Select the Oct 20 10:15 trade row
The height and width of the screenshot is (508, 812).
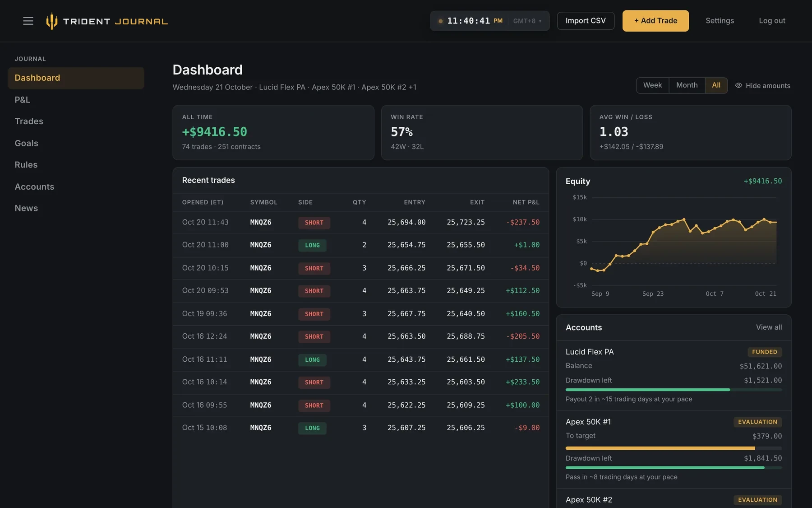click(360, 268)
